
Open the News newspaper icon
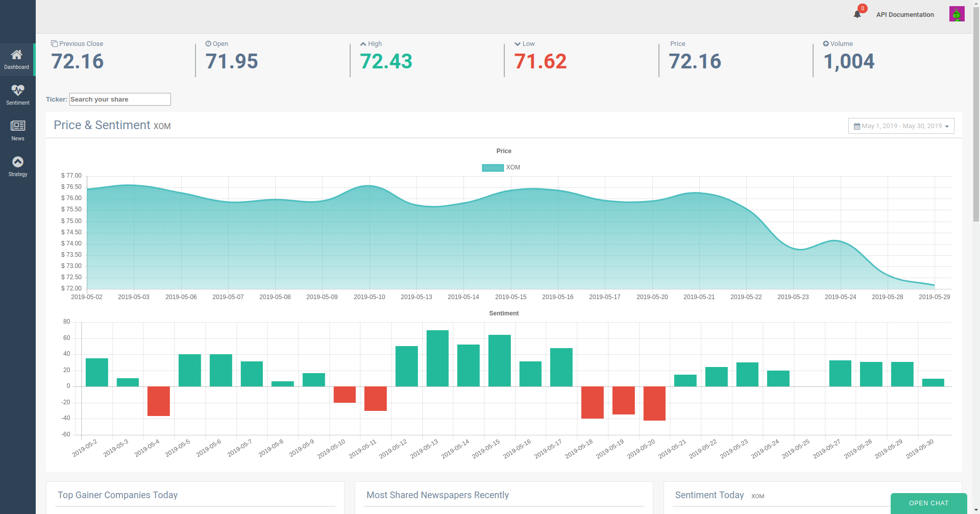18,126
